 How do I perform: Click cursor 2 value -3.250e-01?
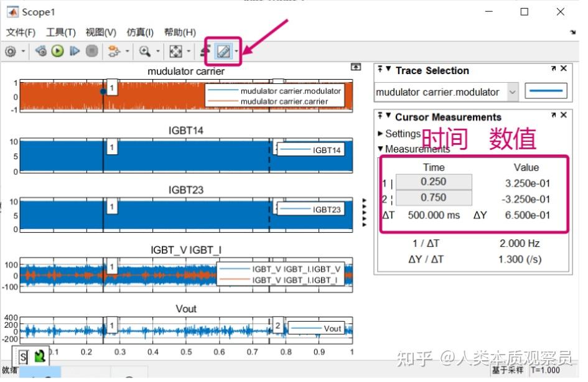tap(526, 199)
